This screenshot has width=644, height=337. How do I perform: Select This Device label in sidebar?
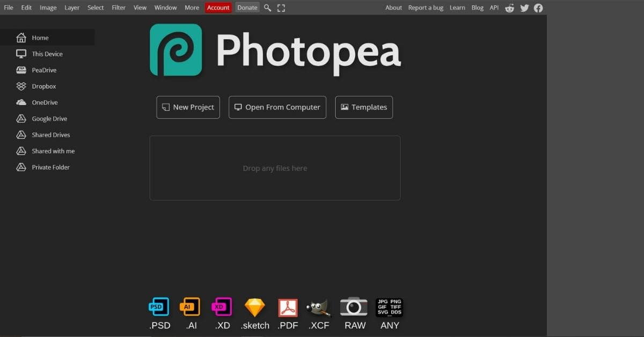pos(47,54)
